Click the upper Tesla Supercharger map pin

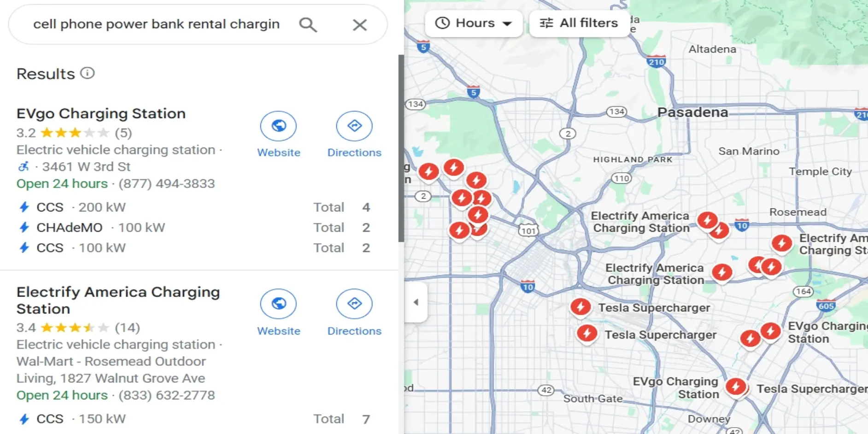581,307
